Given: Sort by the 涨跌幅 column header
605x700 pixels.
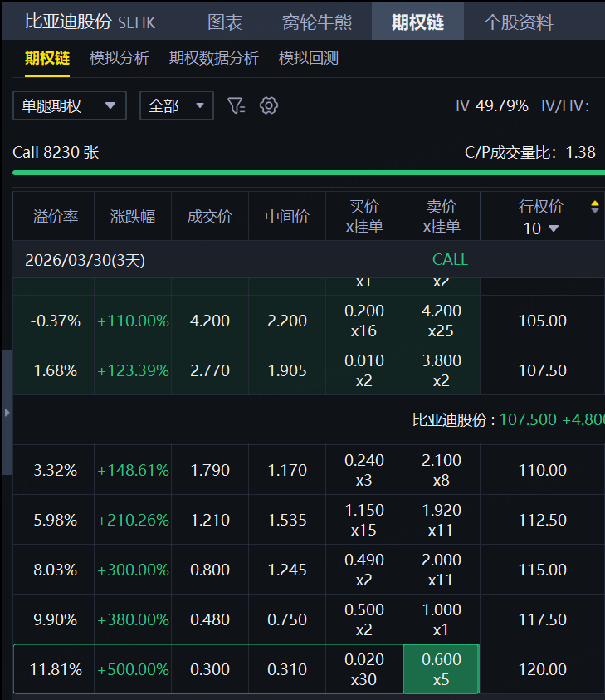Looking at the screenshot, I should 133,217.
